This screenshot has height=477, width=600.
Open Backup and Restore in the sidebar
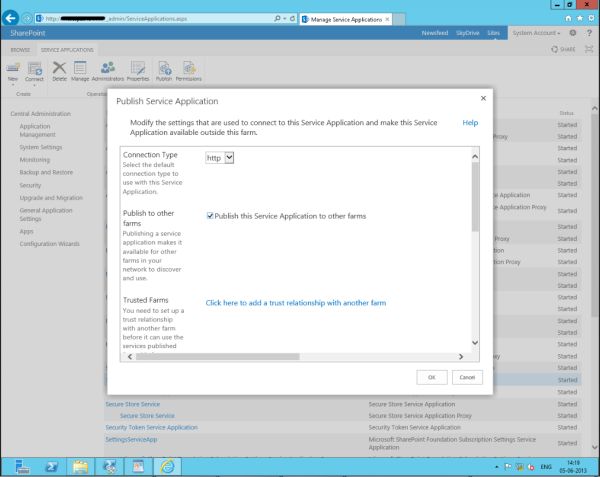pyautogui.click(x=46, y=172)
